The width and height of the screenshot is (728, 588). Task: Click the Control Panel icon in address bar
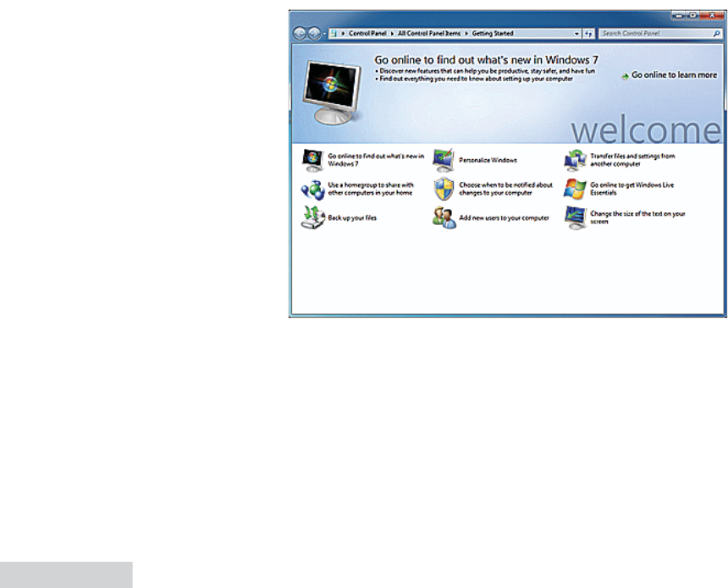click(x=334, y=33)
